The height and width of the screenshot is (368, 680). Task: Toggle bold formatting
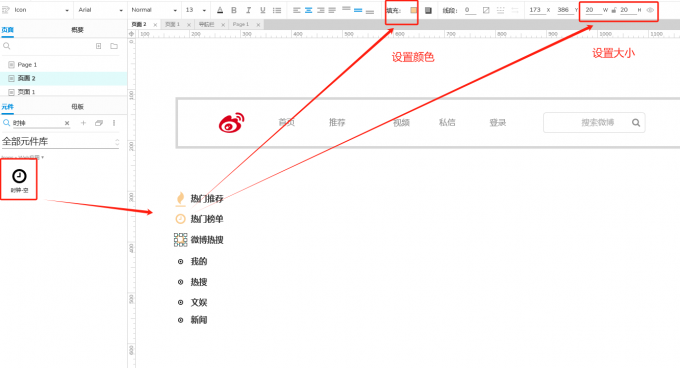click(x=234, y=10)
